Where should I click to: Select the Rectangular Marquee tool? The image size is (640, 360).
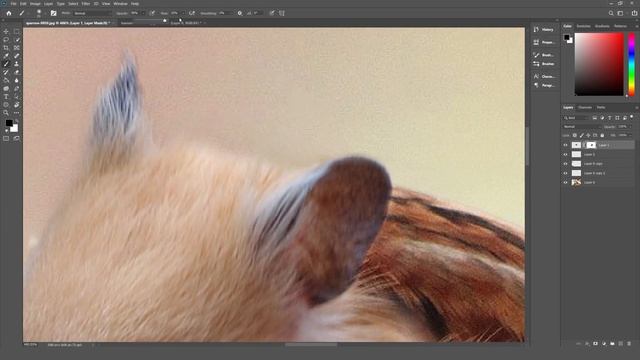click(x=17, y=31)
